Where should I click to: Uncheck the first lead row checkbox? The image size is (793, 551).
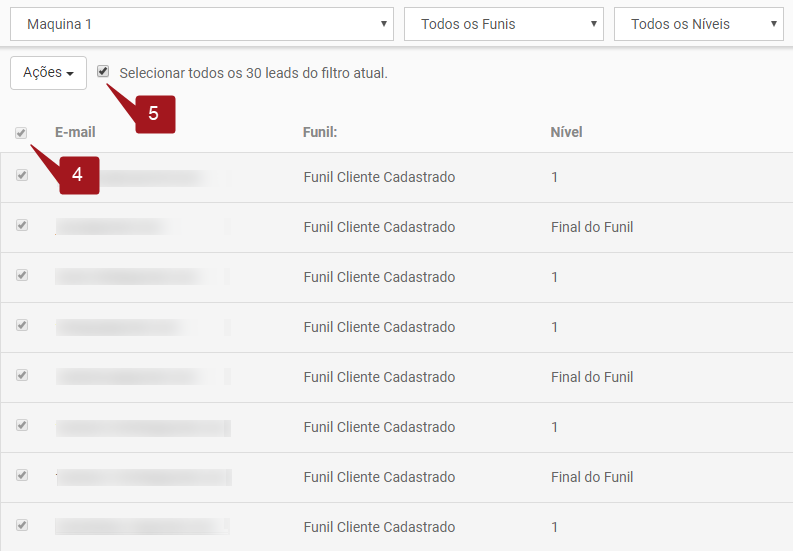(x=22, y=176)
